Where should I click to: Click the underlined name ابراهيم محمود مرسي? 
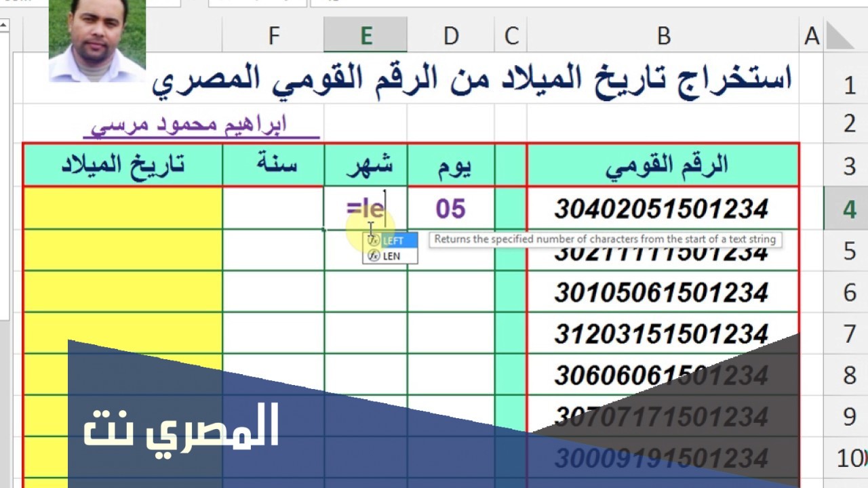pyautogui.click(x=190, y=125)
